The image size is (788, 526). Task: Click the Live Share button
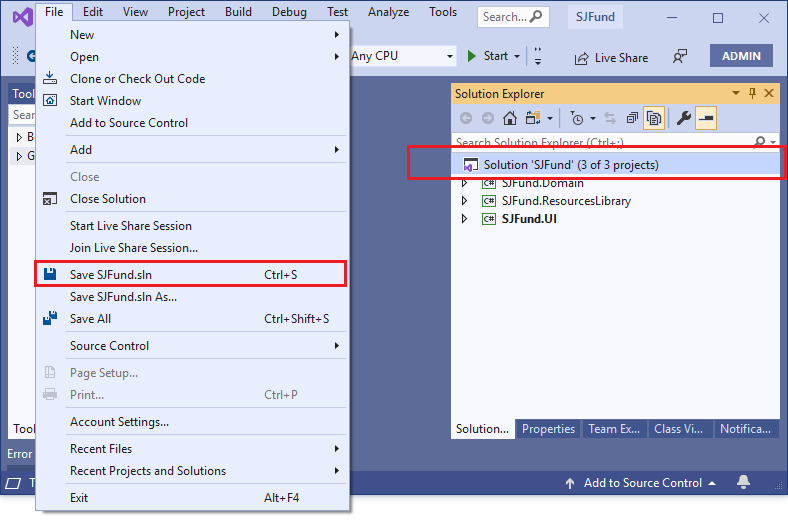[x=611, y=58]
